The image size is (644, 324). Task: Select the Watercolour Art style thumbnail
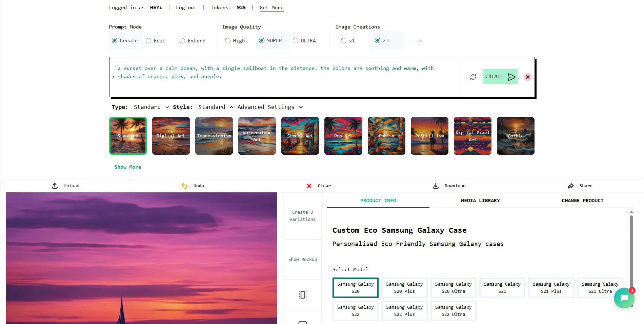click(x=257, y=136)
